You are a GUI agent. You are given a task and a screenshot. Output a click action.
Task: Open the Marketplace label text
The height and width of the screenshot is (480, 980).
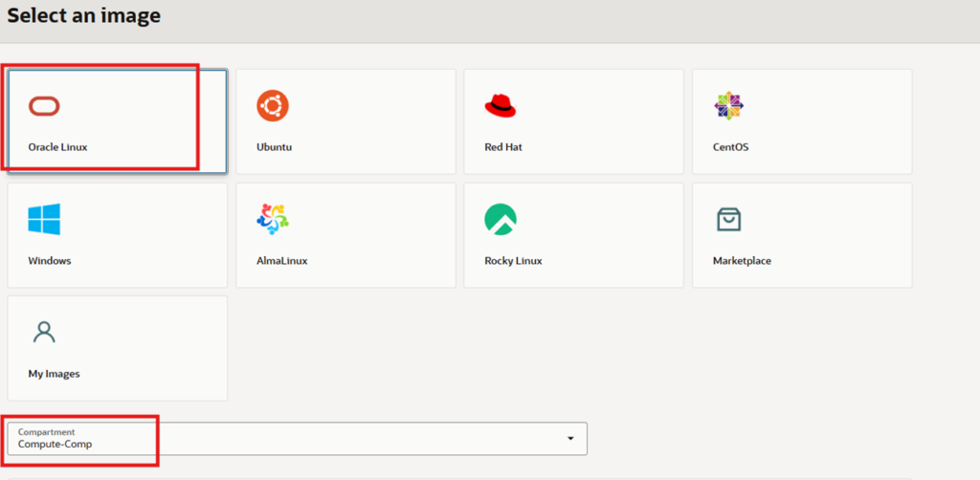(x=742, y=260)
